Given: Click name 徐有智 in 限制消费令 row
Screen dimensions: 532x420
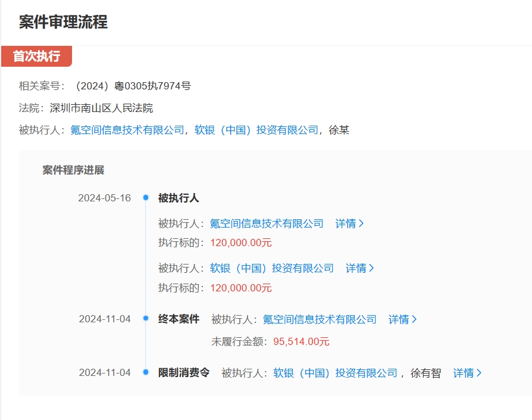Looking at the screenshot, I should [426, 373].
